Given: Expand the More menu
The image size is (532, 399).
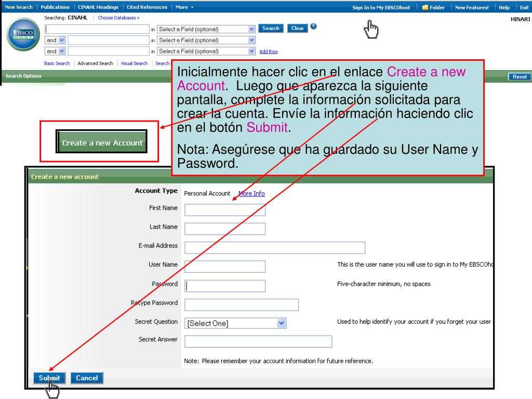Looking at the screenshot, I should pyautogui.click(x=184, y=7).
